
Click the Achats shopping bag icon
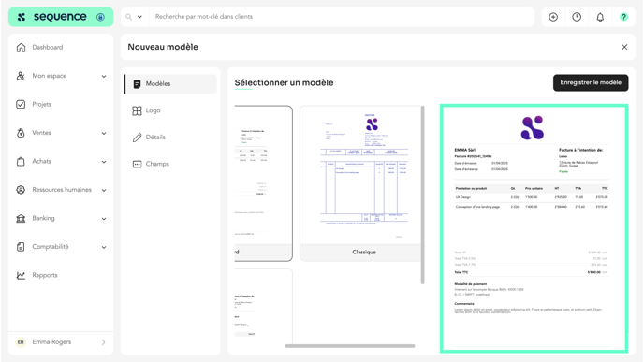click(21, 161)
